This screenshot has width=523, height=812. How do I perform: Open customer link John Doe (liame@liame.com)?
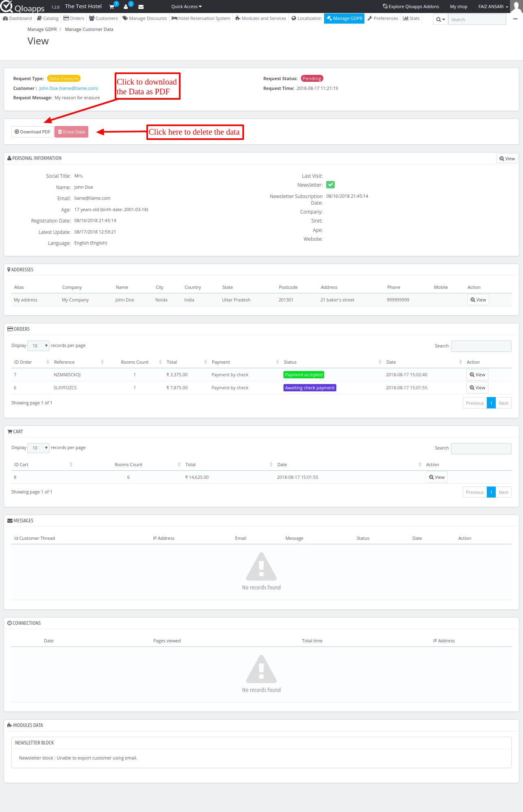coord(68,88)
